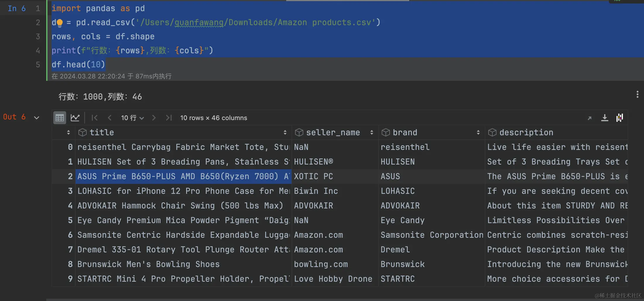Go to last page of rows
644x301 pixels.
[169, 118]
